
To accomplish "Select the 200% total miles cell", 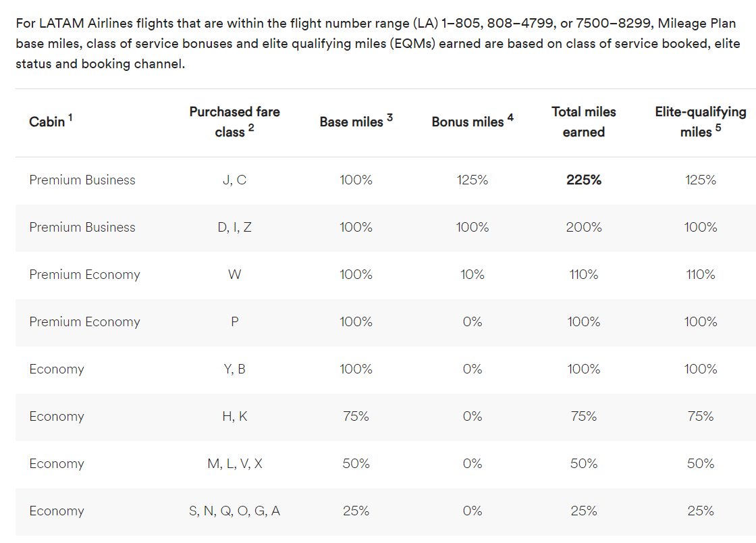I will tap(584, 228).
